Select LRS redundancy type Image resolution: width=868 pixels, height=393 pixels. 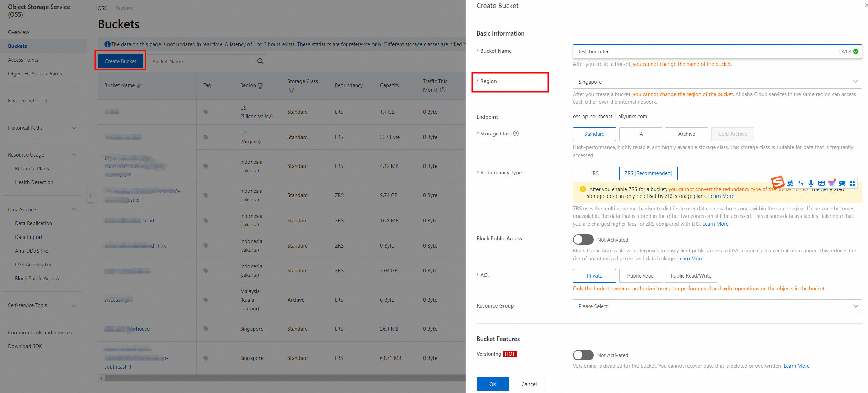(594, 173)
